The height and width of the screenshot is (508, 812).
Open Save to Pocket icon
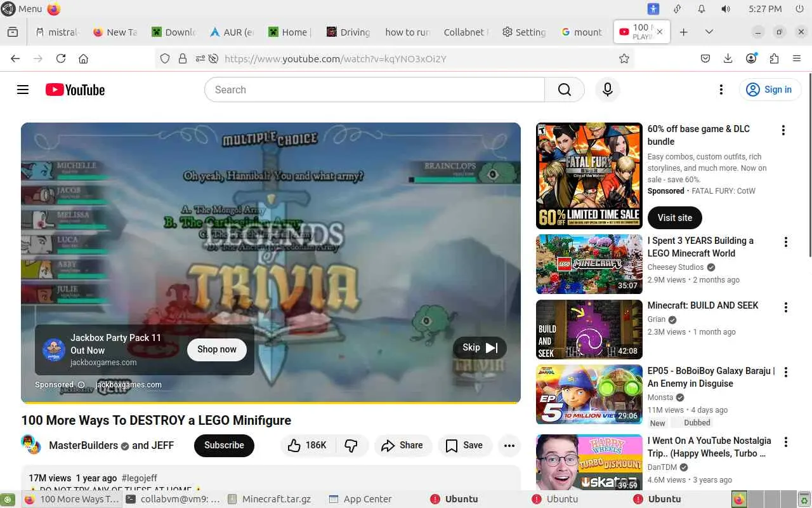[705, 58]
